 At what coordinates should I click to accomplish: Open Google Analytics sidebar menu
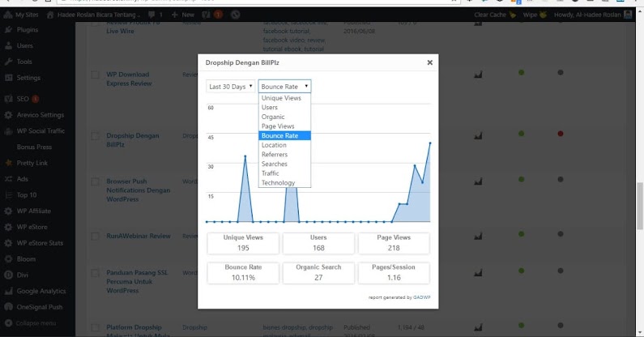point(41,292)
